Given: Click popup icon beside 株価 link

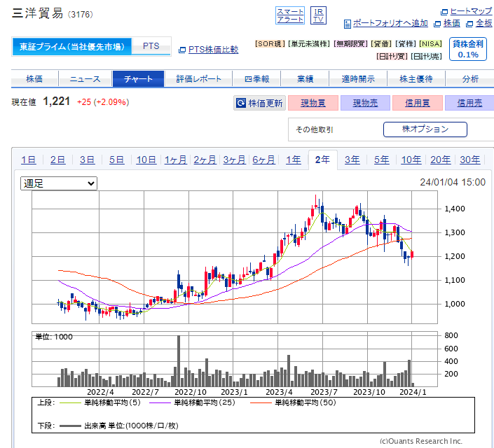Looking at the screenshot, I should pyautogui.click(x=437, y=24).
